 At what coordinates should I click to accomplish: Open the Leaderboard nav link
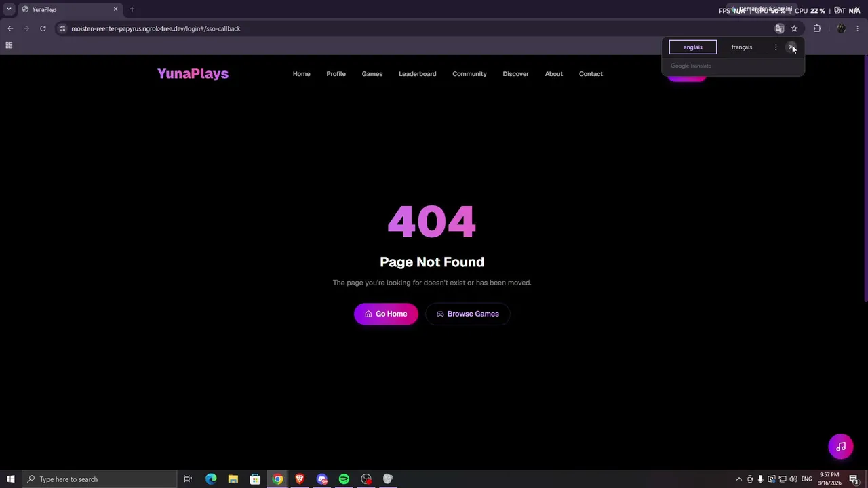coord(417,73)
